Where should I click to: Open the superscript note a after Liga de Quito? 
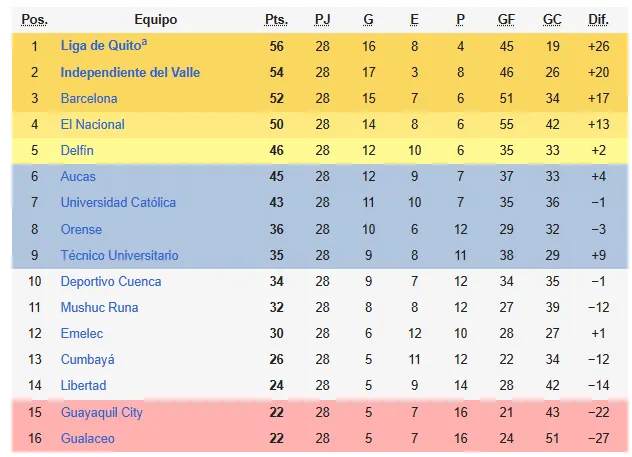point(144,42)
